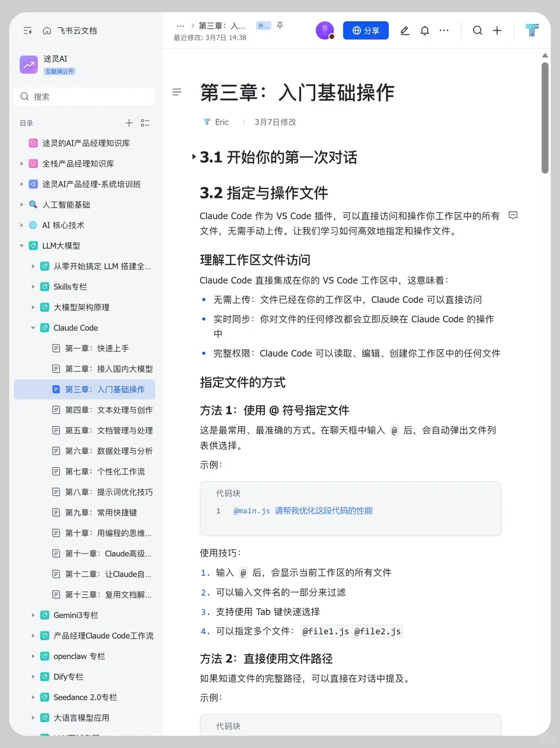Select 第三章：入门基础操作 in the sidebar
Screen dimensions: 560x748
(x=85, y=389)
